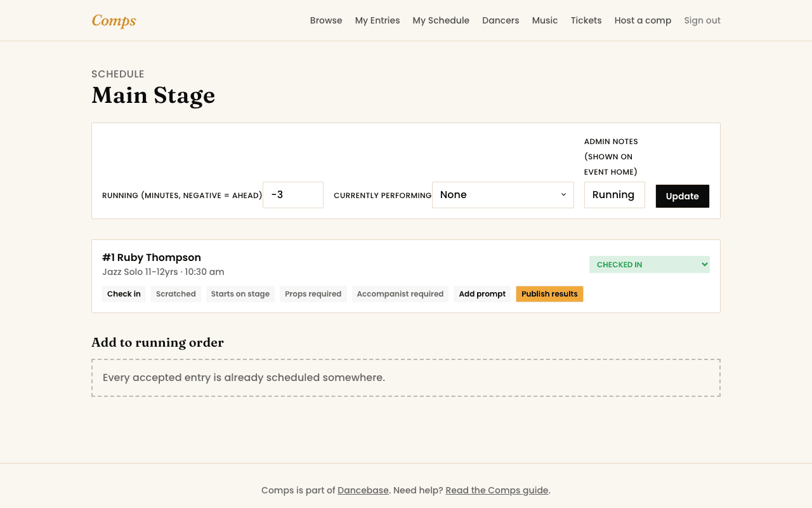
Task: Open Read the Comps guide
Action: coord(497,490)
